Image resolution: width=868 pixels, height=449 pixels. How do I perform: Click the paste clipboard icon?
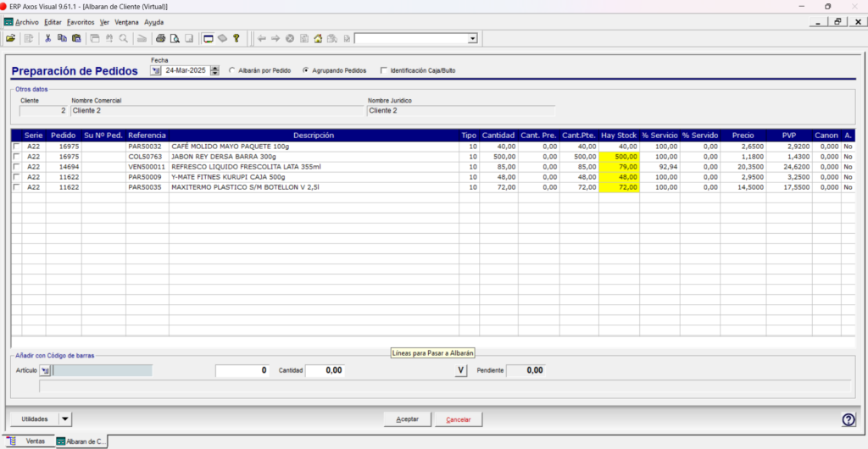76,39
